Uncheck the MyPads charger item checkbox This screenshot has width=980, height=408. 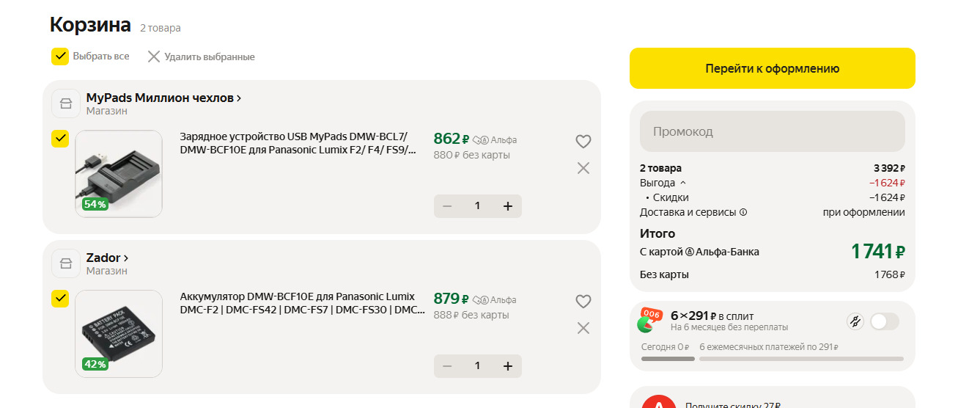click(x=60, y=139)
